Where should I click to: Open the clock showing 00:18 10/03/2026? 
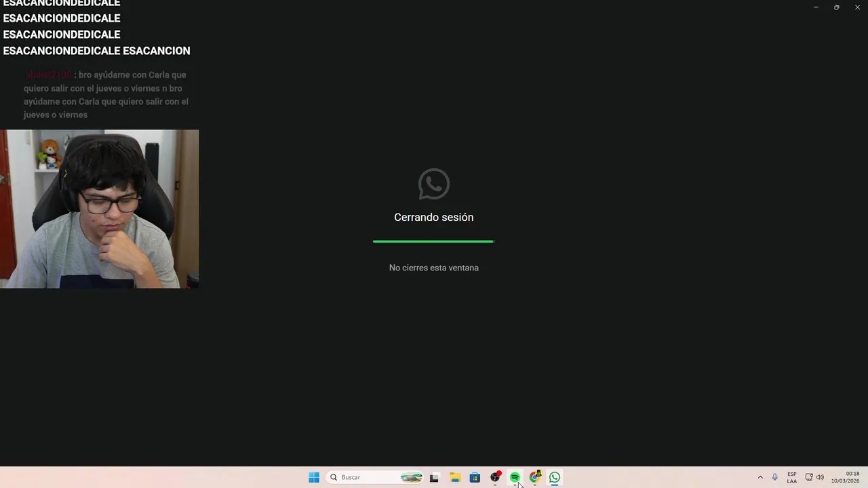pyautogui.click(x=846, y=477)
